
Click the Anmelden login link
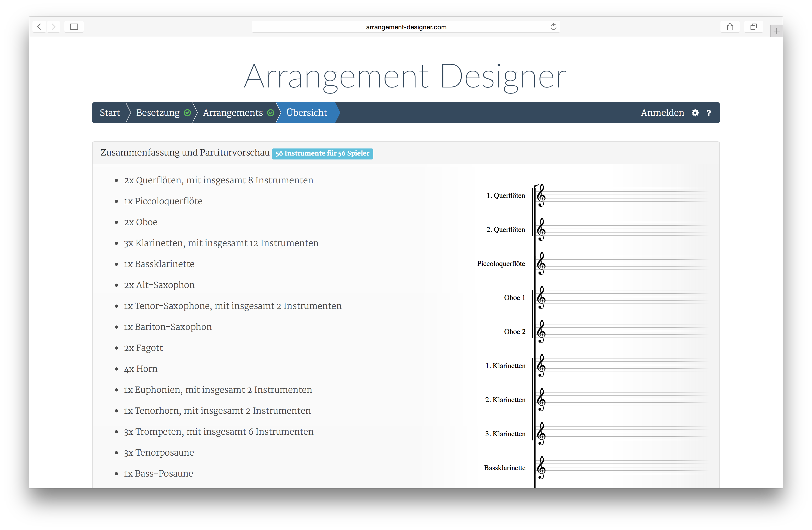coord(662,113)
